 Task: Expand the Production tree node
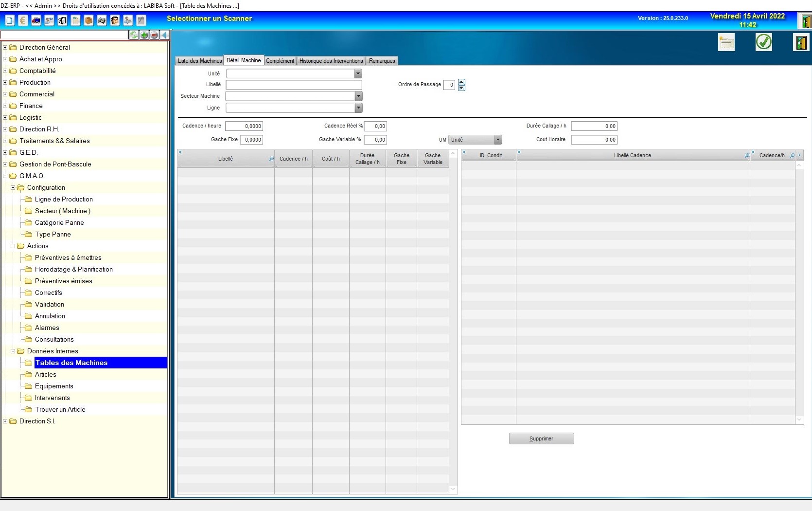coord(5,83)
